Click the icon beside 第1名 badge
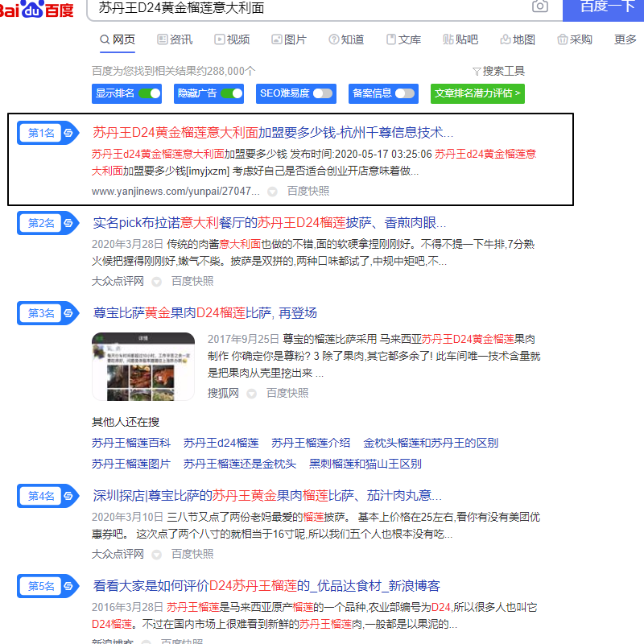 [x=68, y=133]
